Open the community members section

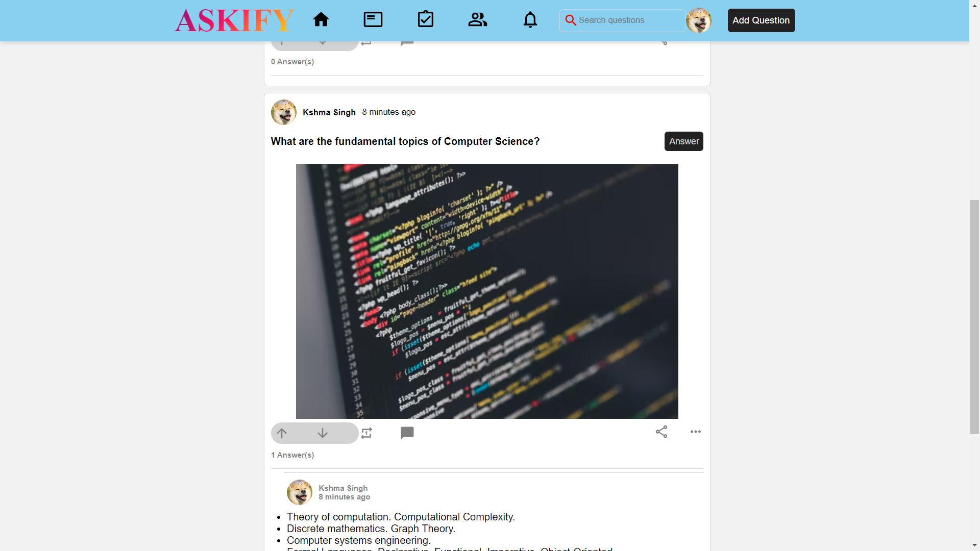click(477, 19)
